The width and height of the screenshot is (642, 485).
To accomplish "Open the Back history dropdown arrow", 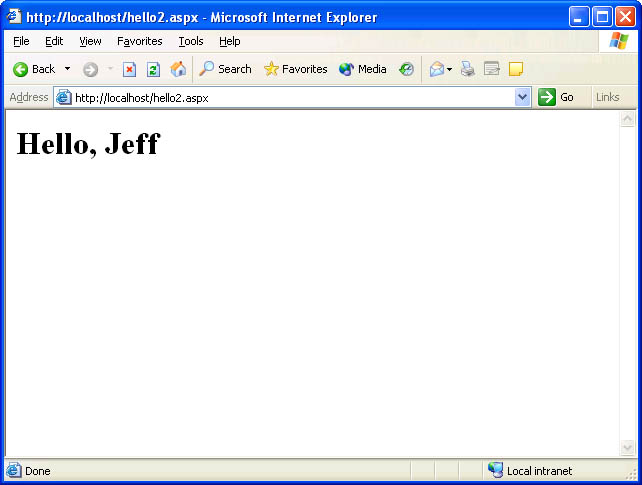I will pyautogui.click(x=67, y=69).
